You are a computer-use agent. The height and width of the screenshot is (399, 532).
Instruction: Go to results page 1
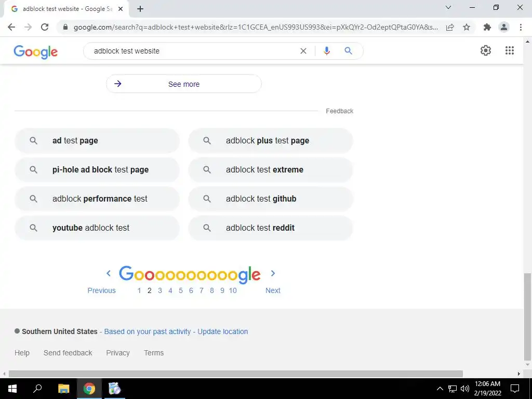tap(139, 290)
